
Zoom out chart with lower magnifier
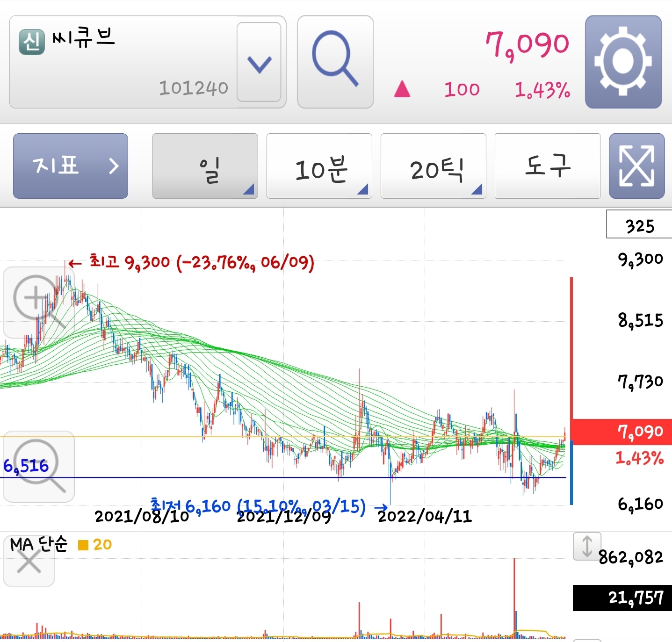click(38, 466)
